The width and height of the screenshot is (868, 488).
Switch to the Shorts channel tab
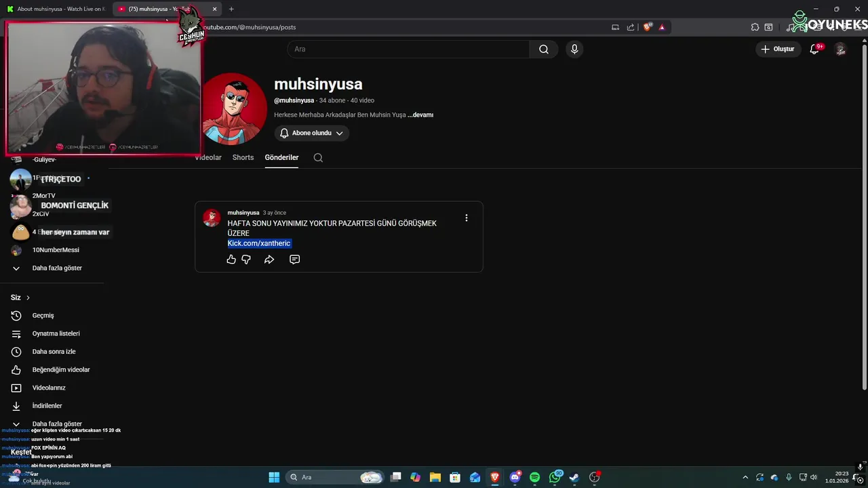[x=243, y=157]
